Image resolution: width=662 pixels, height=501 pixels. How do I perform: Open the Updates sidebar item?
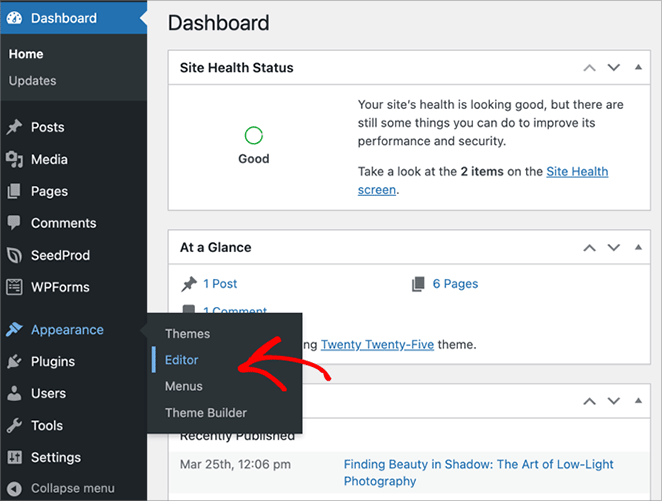coord(32,80)
